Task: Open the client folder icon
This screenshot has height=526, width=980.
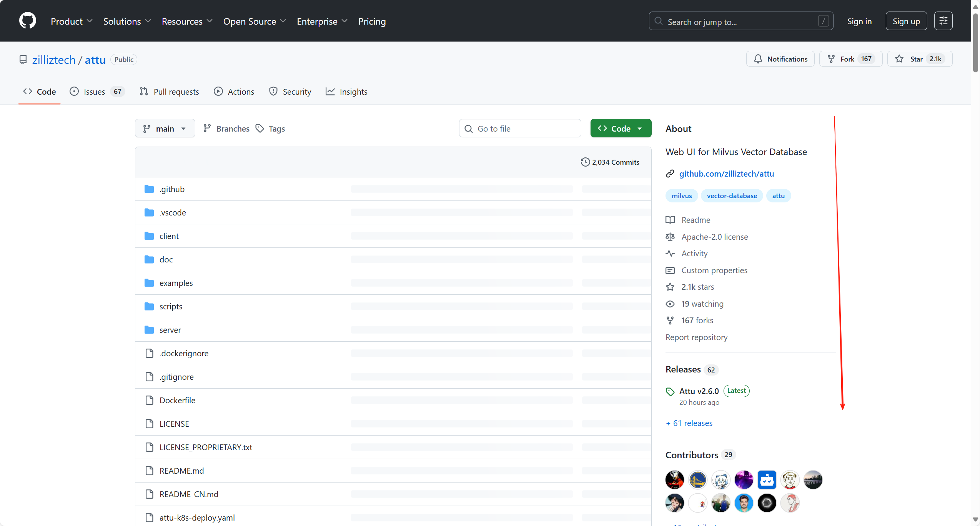Action: 149,236
